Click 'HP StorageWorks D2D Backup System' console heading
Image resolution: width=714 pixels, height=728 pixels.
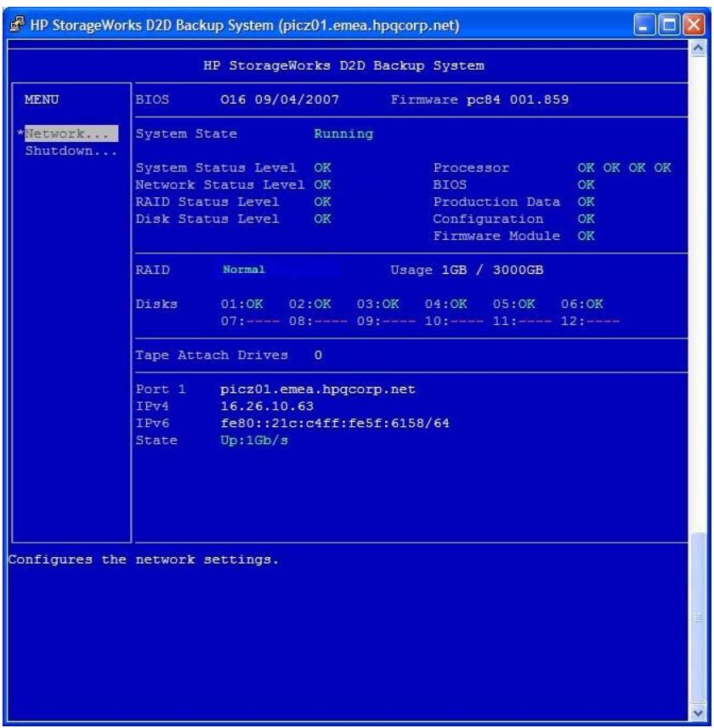point(343,66)
